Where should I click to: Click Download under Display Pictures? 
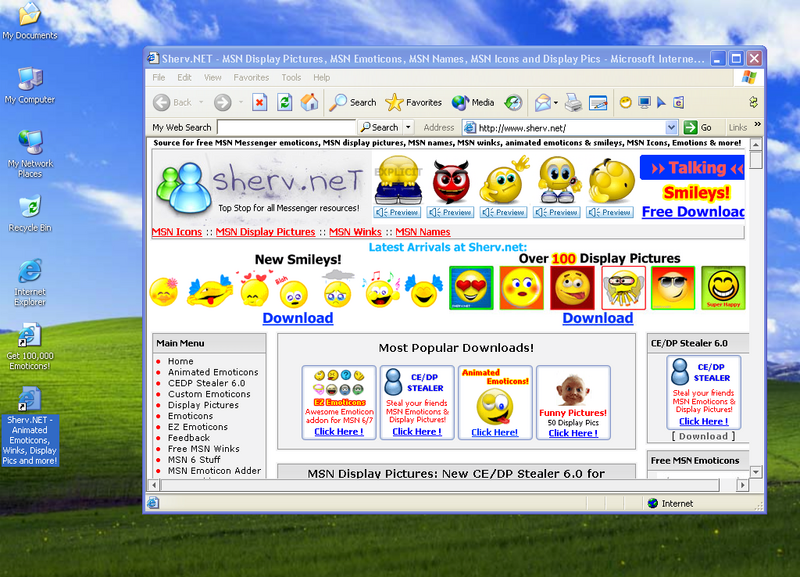598,318
